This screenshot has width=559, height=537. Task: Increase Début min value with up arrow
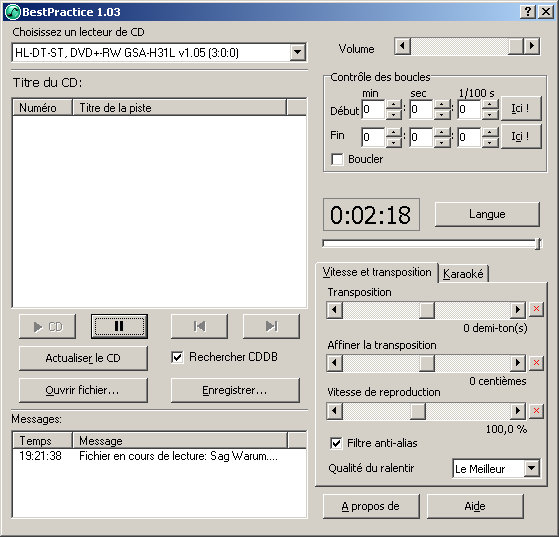point(394,104)
